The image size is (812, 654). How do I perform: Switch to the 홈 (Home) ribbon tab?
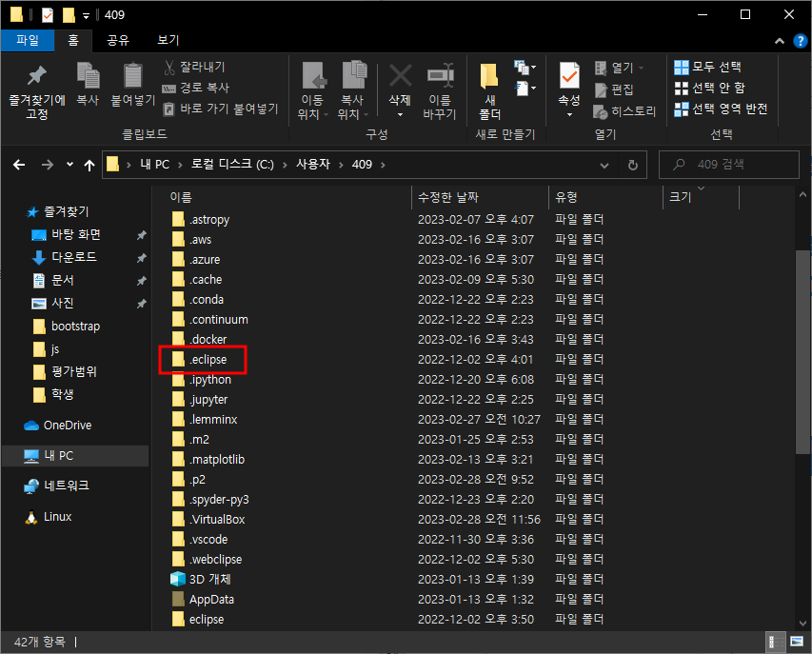[x=73, y=40]
